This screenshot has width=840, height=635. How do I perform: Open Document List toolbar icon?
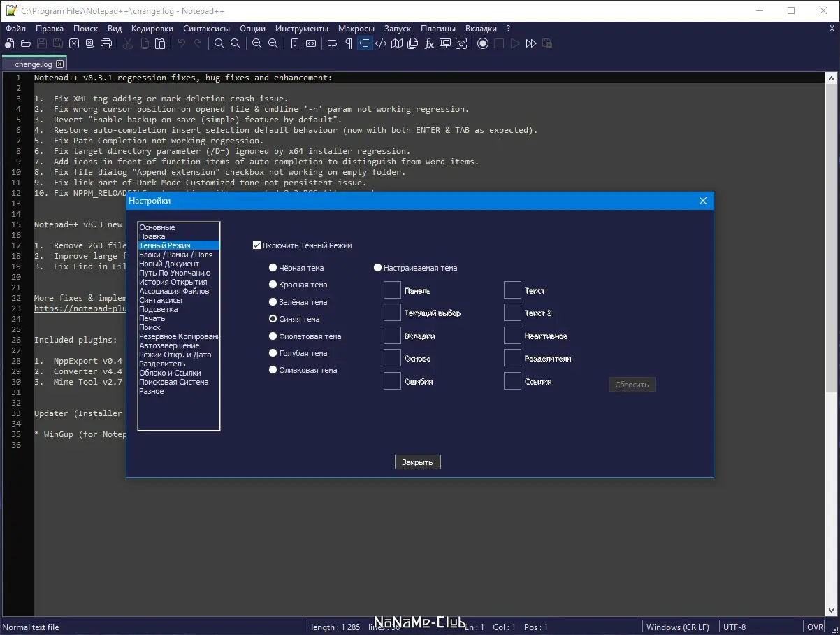pos(413,43)
